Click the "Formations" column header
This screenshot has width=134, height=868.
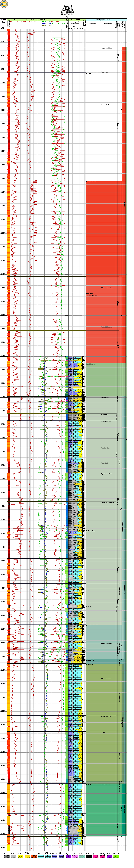point(108,24)
